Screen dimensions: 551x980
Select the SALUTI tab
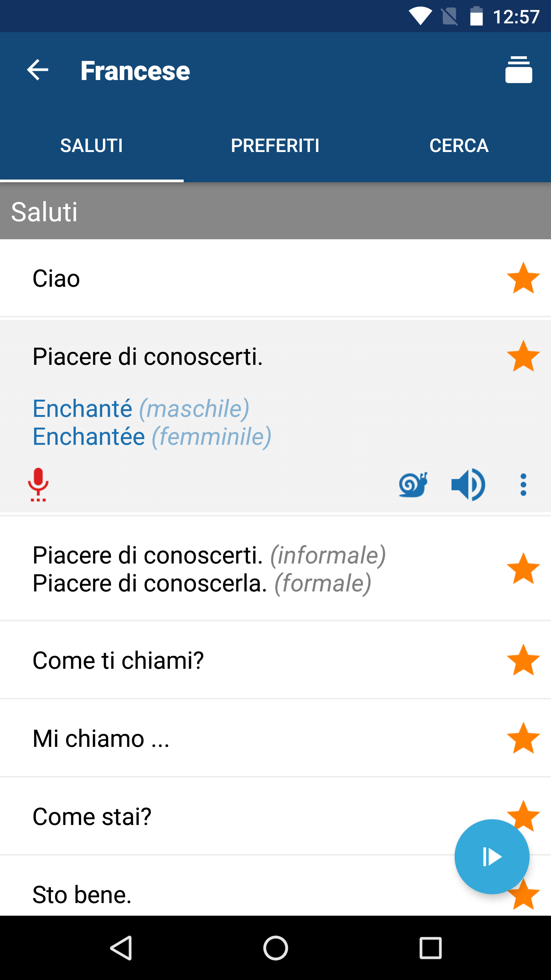coord(91,145)
